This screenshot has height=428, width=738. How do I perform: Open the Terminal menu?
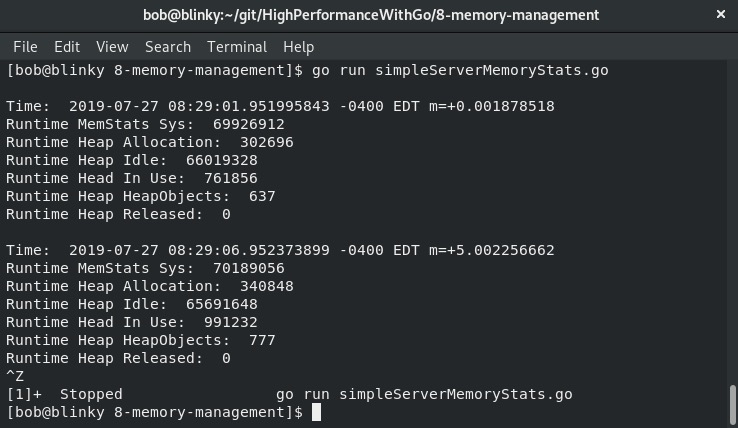tap(237, 47)
